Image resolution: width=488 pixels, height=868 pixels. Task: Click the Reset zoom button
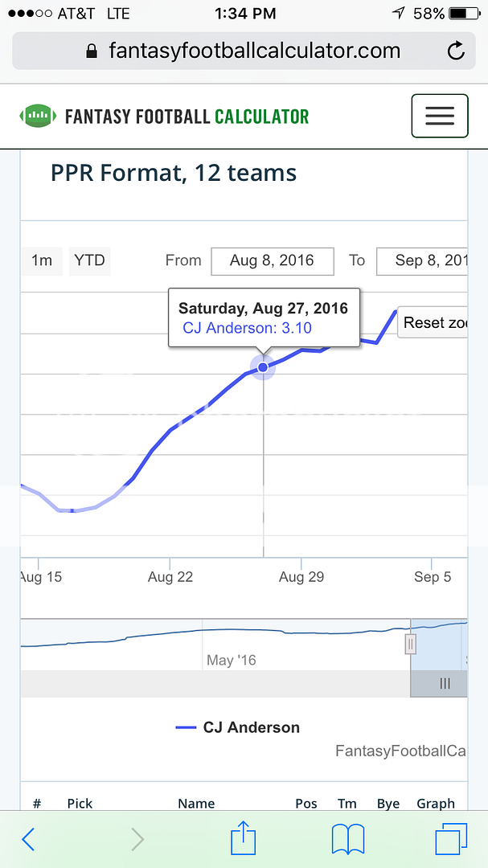pos(434,323)
